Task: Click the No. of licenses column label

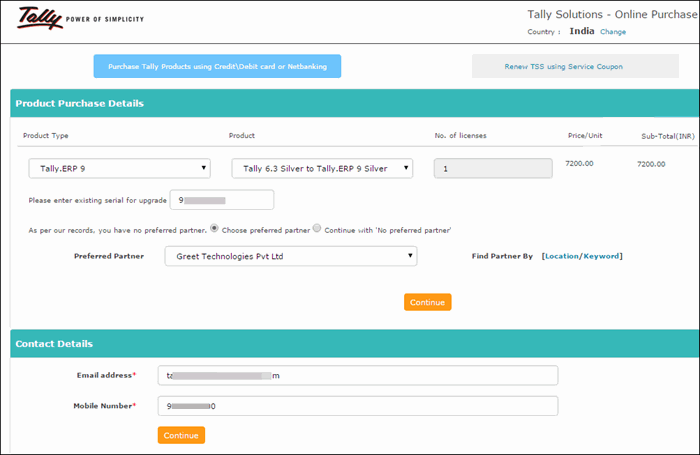Action: (460, 135)
